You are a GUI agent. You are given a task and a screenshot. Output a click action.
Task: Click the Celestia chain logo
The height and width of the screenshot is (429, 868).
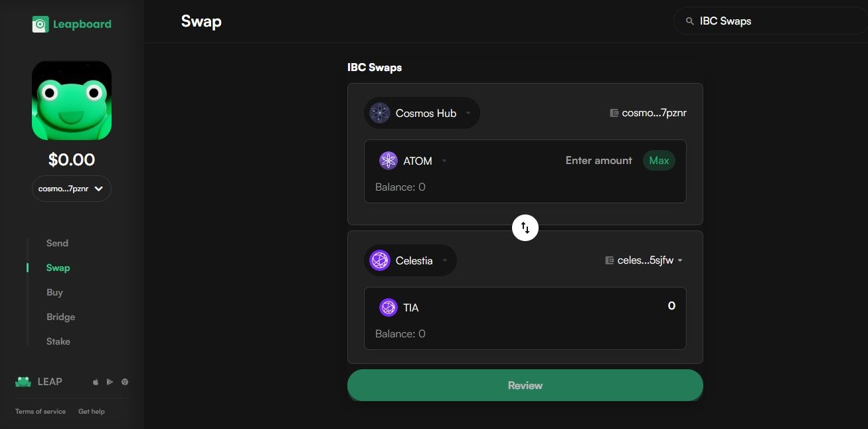click(x=380, y=260)
